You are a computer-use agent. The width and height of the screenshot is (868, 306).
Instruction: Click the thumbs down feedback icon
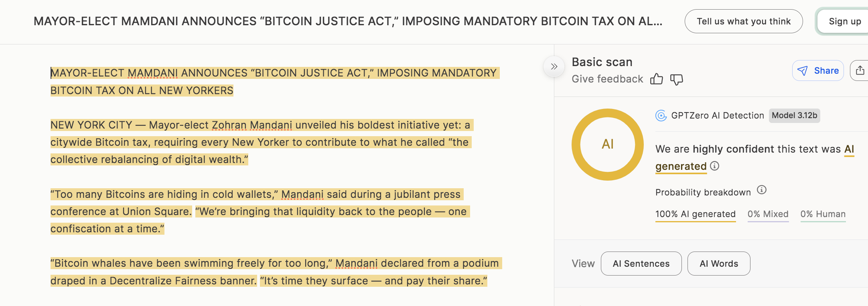pyautogui.click(x=676, y=79)
